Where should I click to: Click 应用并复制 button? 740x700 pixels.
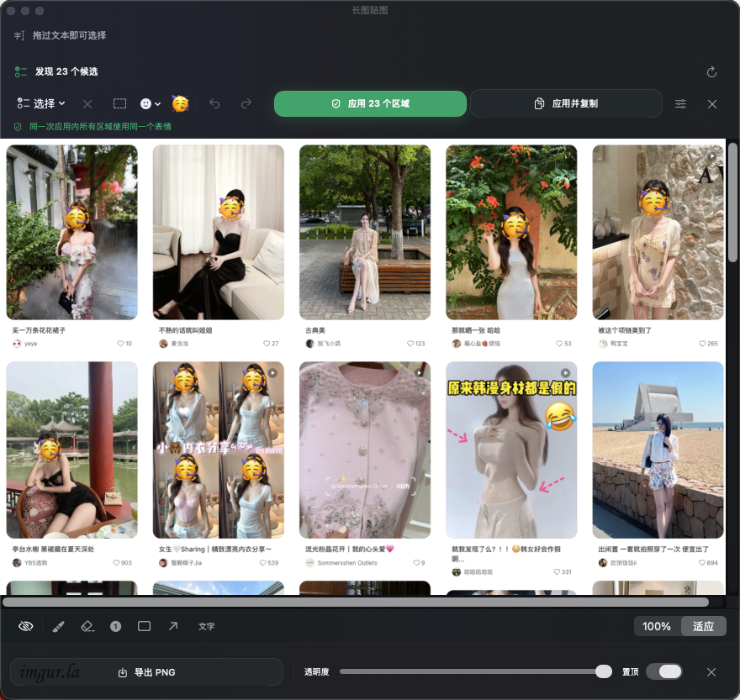pyautogui.click(x=566, y=103)
